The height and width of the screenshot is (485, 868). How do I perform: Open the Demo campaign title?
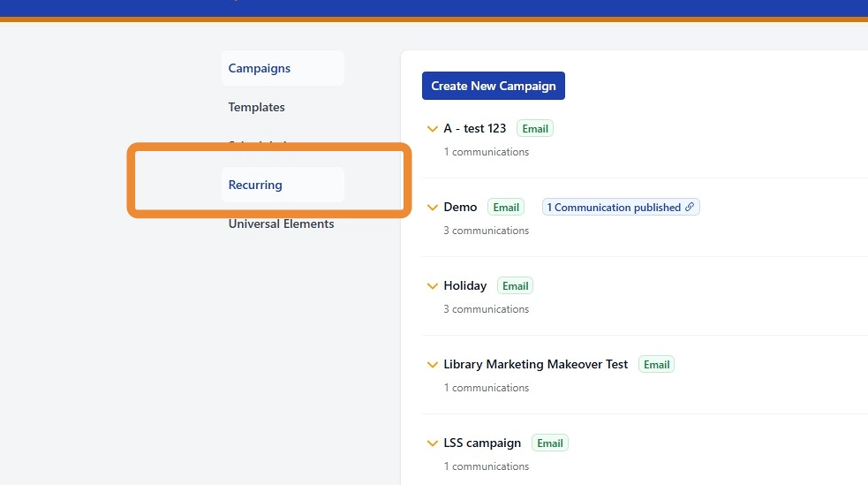460,207
